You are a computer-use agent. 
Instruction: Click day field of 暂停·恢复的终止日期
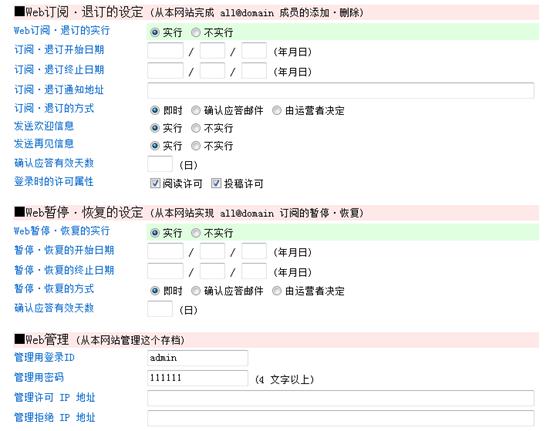pyautogui.click(x=254, y=271)
